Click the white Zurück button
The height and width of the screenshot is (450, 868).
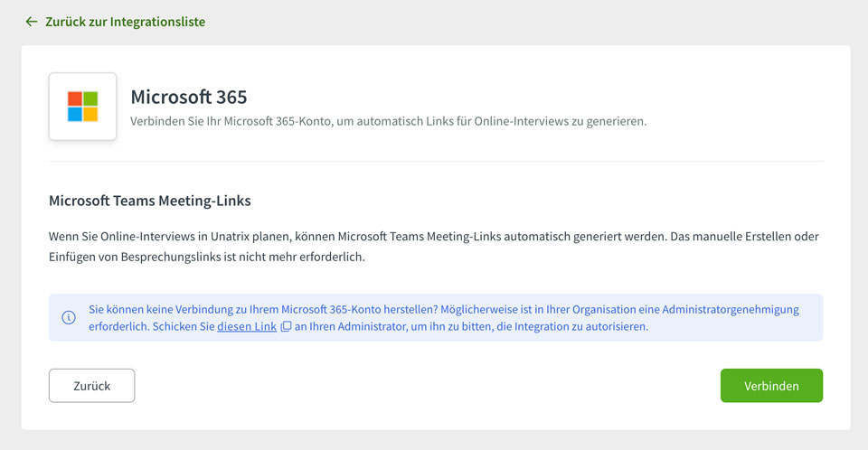tap(92, 386)
